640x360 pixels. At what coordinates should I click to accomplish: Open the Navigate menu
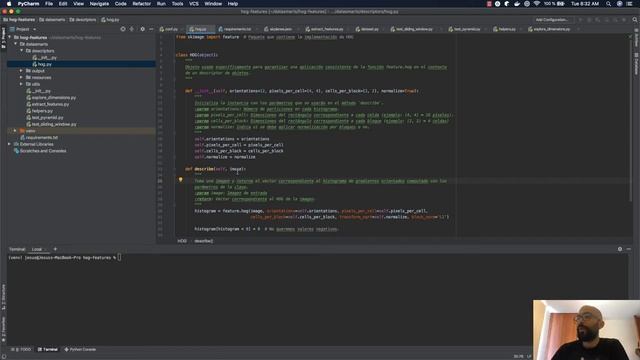(99, 4)
